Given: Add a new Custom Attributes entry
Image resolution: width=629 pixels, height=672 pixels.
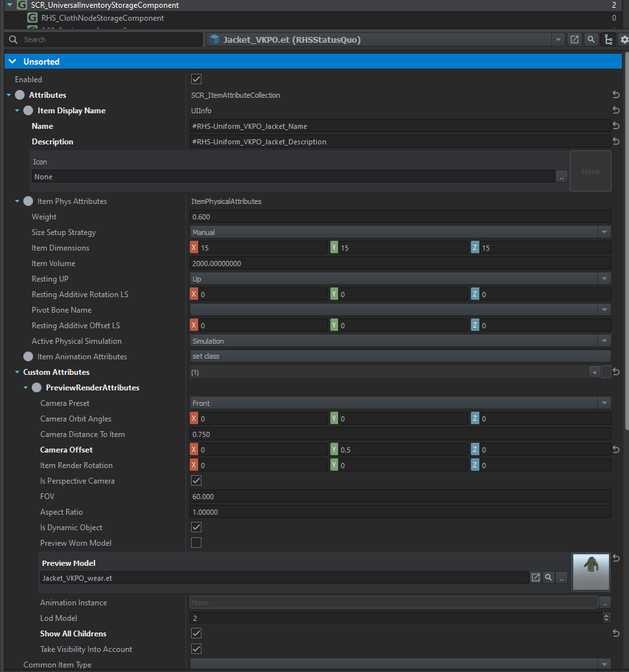Looking at the screenshot, I should [594, 372].
